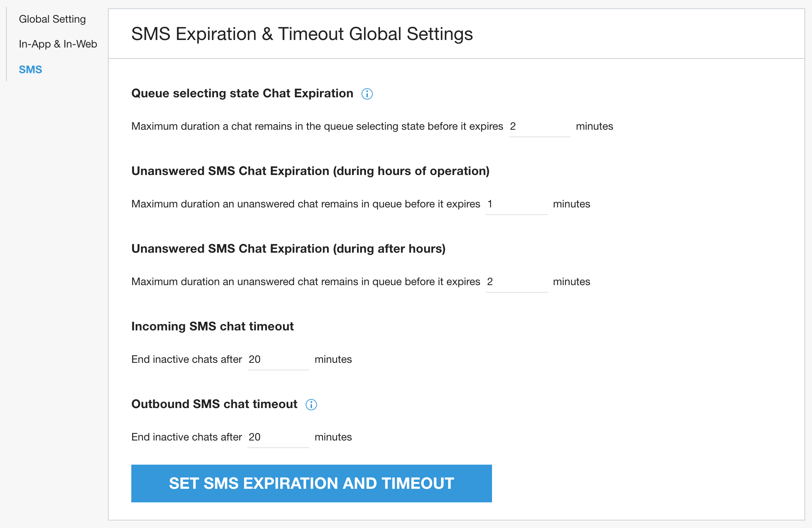Open the Global Setting sidebar item

52,19
